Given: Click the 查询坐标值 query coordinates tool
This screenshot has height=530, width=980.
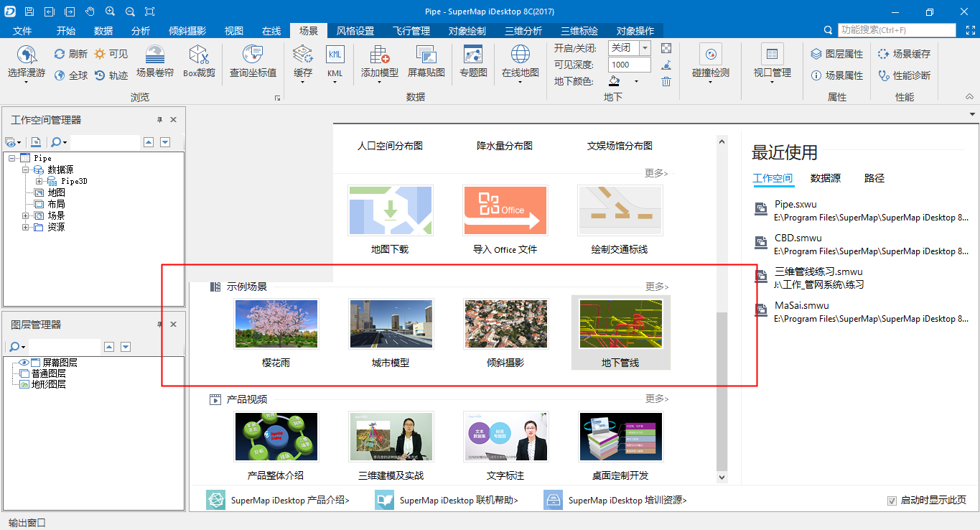Looking at the screenshot, I should [x=253, y=62].
